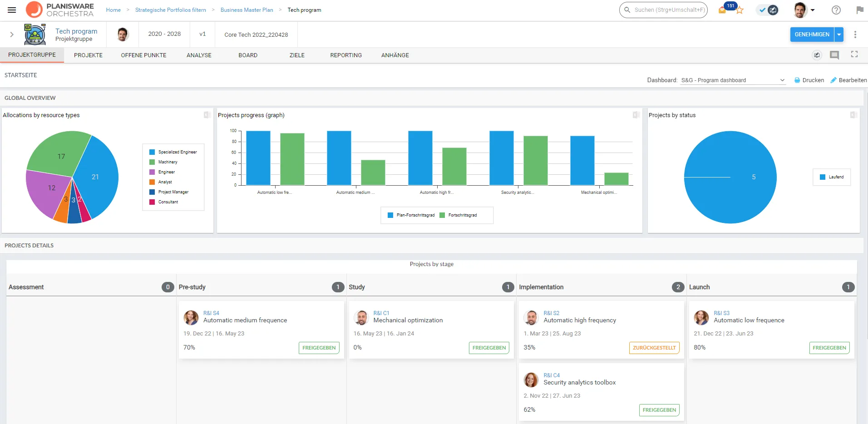The height and width of the screenshot is (424, 868).
Task: Click the flag icon in header
Action: tap(859, 10)
